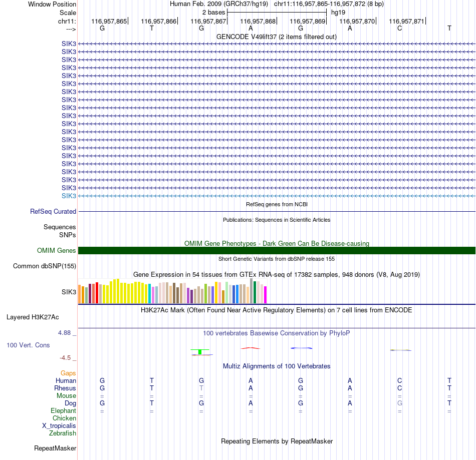The image size is (476, 460).
Task: Click the magenta last bar in GTEx chart
Action: [x=266, y=295]
